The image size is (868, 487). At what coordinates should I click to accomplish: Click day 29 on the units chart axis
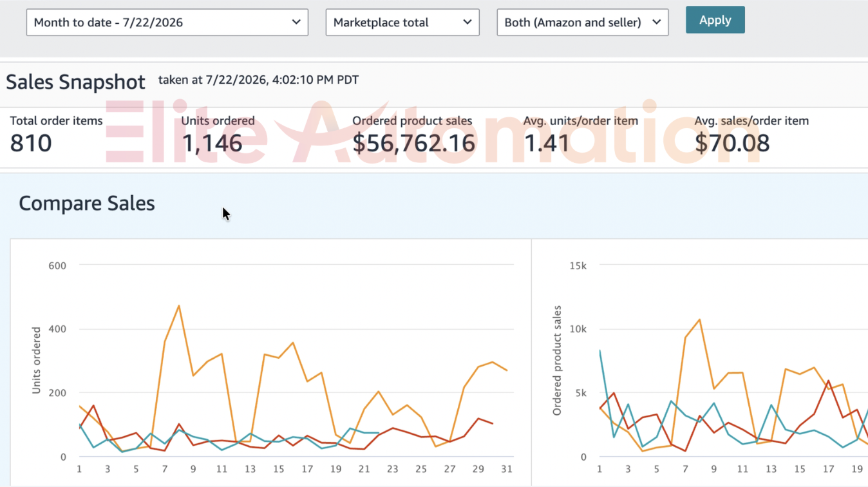pyautogui.click(x=478, y=469)
